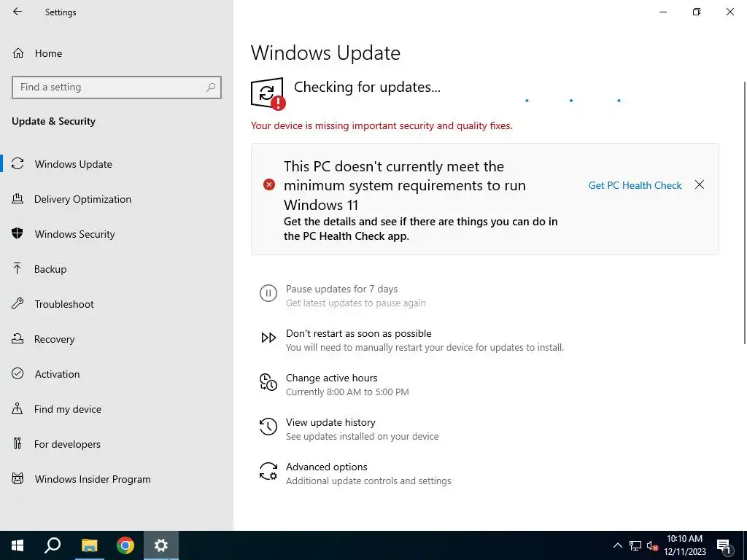Click the muted volume icon in tray
This screenshot has width=747, height=560.
[652, 545]
